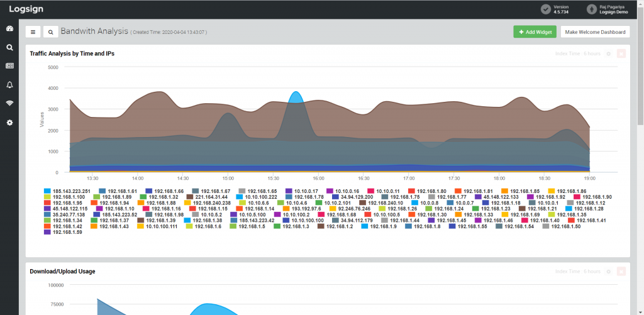Toggle series 34.94.129.200 in legend

352,197
